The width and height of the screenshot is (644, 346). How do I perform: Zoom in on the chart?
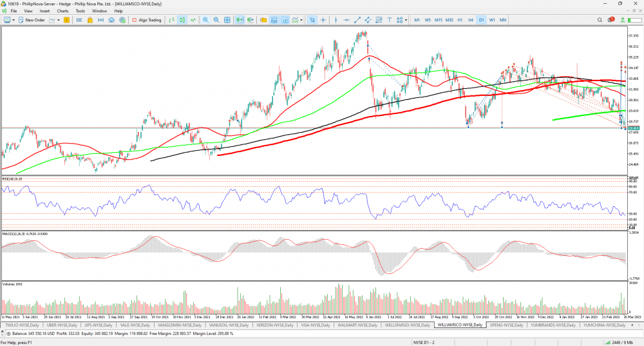tap(205, 20)
